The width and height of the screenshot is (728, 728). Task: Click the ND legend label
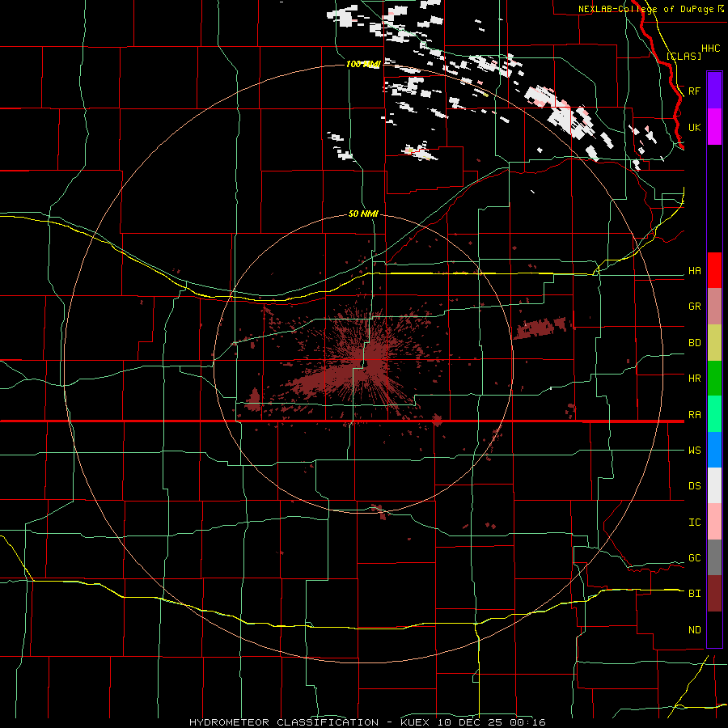[x=694, y=630]
